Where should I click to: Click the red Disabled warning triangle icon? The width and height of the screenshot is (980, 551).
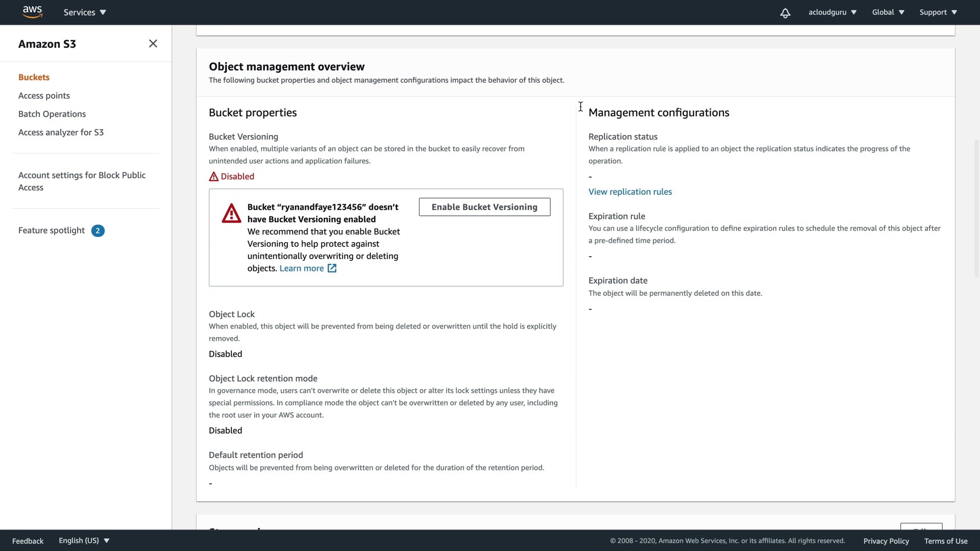click(213, 177)
